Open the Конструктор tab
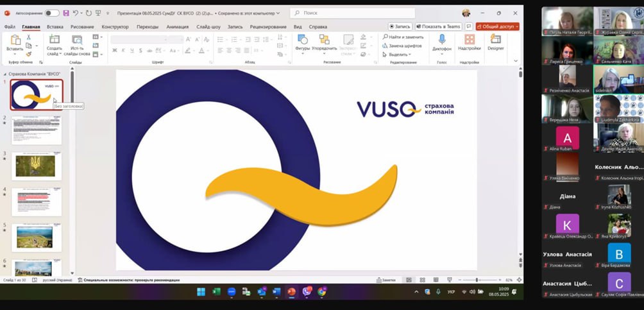 pyautogui.click(x=115, y=27)
